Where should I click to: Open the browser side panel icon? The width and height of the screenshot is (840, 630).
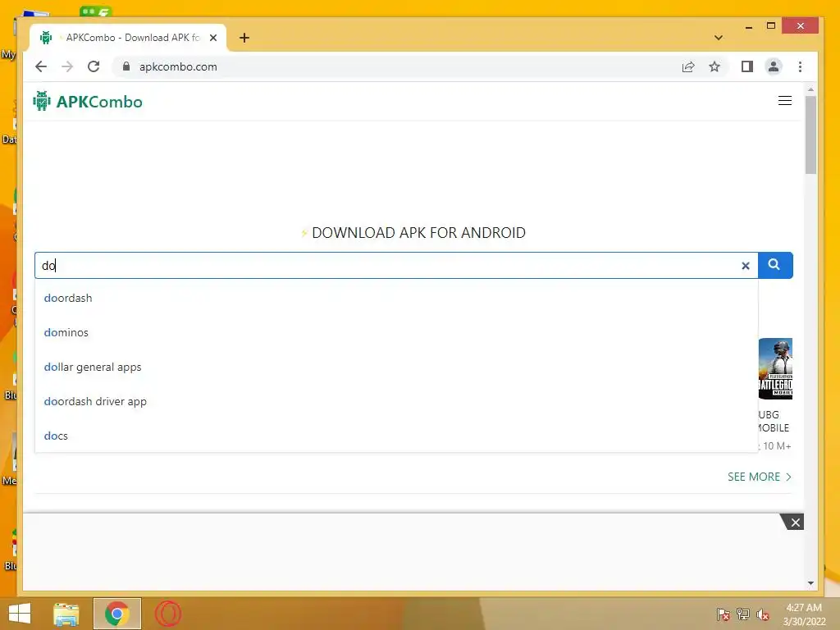[x=746, y=66]
